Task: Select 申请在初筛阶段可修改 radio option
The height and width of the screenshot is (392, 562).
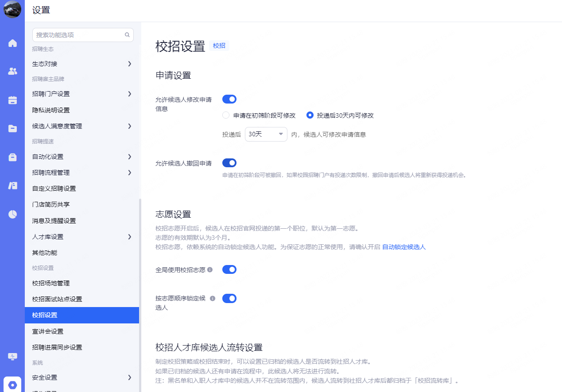Action: click(x=226, y=115)
